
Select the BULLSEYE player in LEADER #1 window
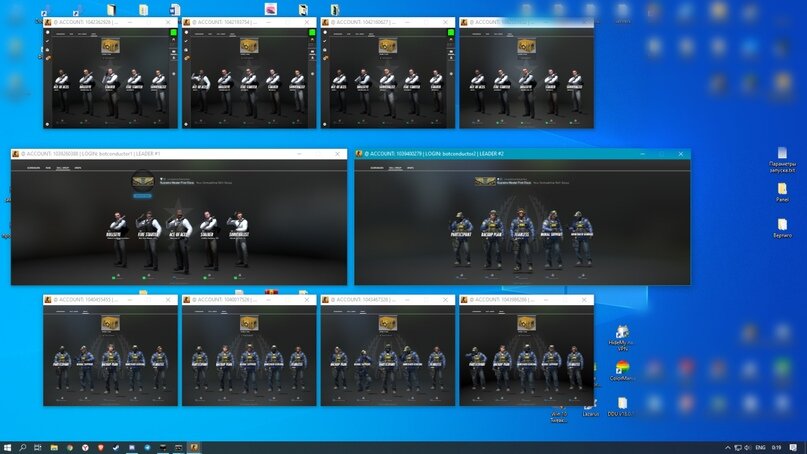coord(118,238)
